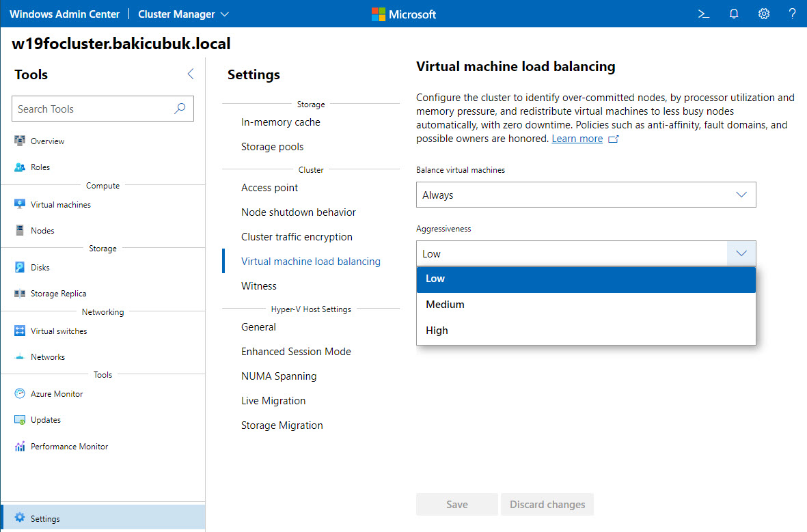Image resolution: width=807 pixels, height=532 pixels.
Task: Open Live Migration settings
Action: click(x=273, y=401)
